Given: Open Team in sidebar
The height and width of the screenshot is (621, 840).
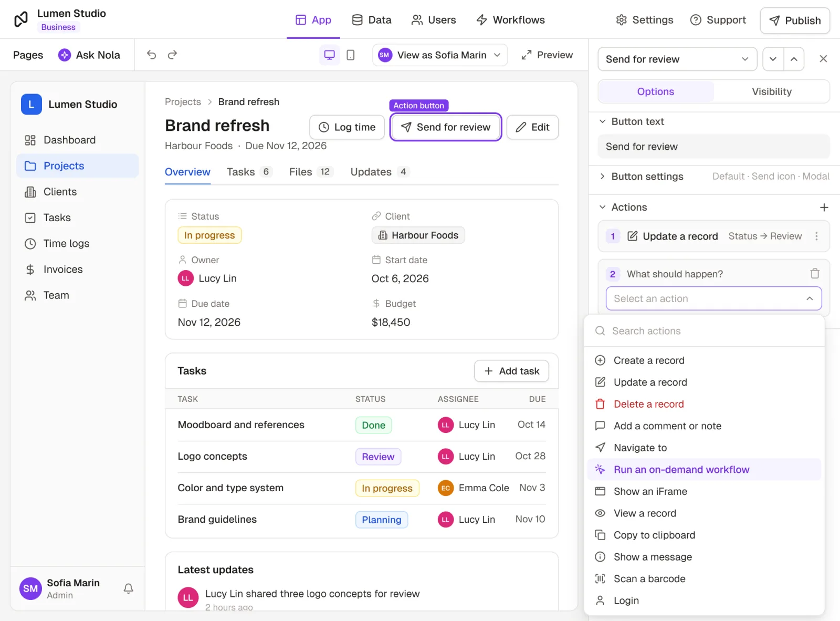Looking at the screenshot, I should click(78, 295).
